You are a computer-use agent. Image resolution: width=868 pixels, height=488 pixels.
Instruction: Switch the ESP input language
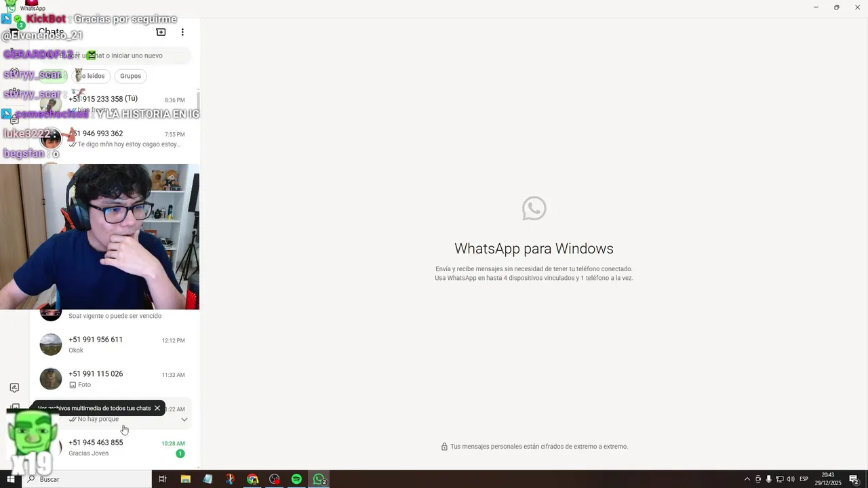pos(804,479)
